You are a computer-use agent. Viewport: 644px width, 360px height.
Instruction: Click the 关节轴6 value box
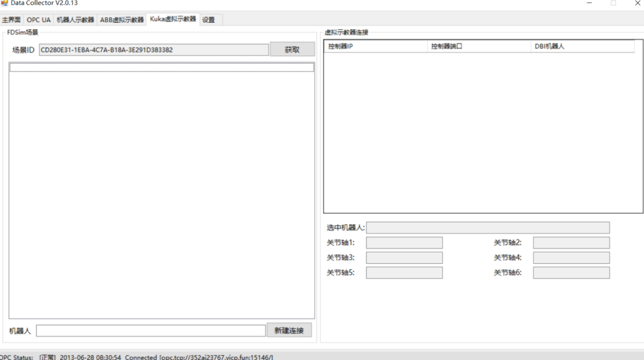point(571,273)
